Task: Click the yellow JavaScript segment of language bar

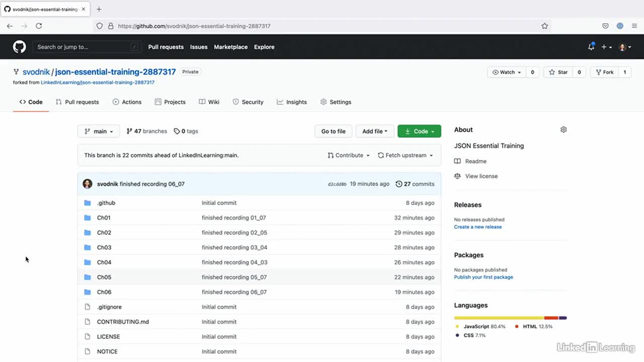Action: click(x=499, y=318)
